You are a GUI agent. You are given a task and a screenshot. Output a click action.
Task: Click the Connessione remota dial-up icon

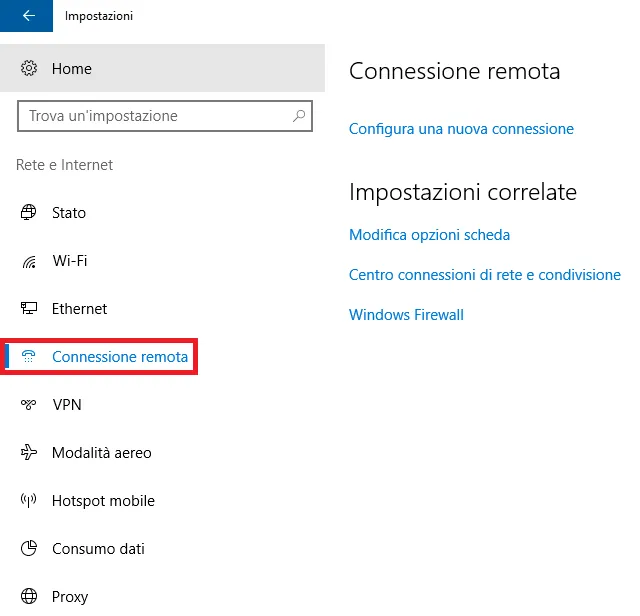(29, 357)
